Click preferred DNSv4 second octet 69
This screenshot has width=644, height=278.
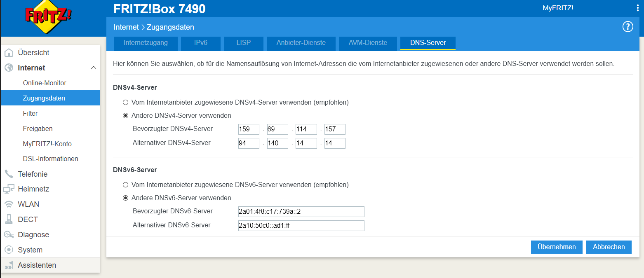pos(277,129)
